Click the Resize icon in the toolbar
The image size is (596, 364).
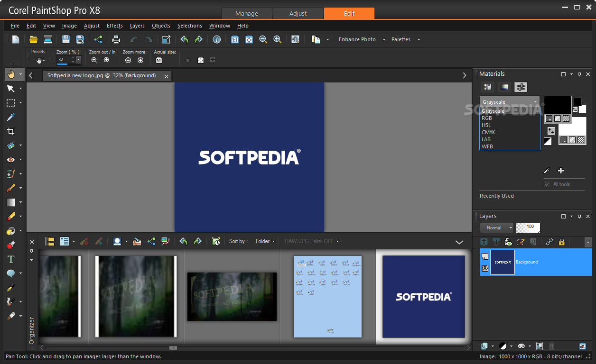coord(167,39)
